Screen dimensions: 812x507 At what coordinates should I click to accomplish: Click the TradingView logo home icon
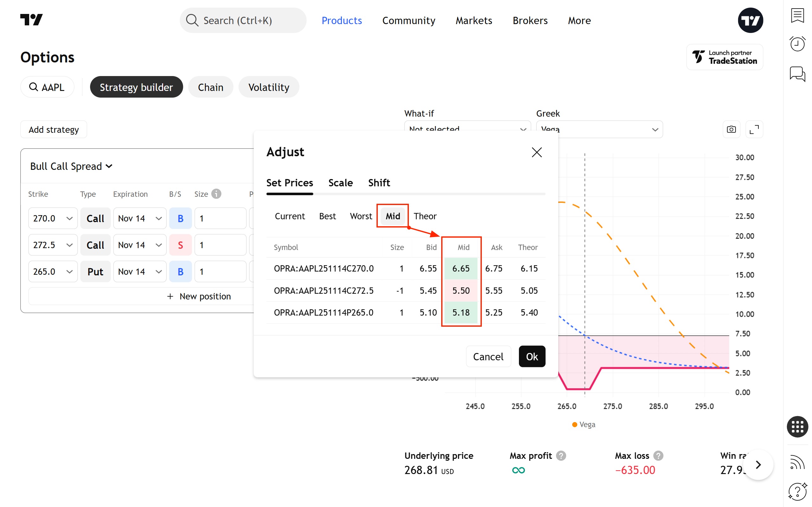[x=31, y=20]
